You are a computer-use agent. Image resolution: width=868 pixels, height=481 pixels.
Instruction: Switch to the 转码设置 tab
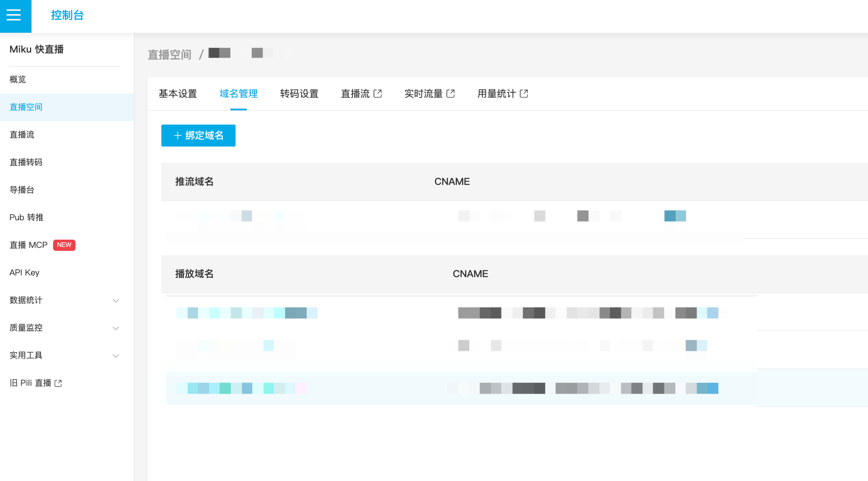[299, 94]
